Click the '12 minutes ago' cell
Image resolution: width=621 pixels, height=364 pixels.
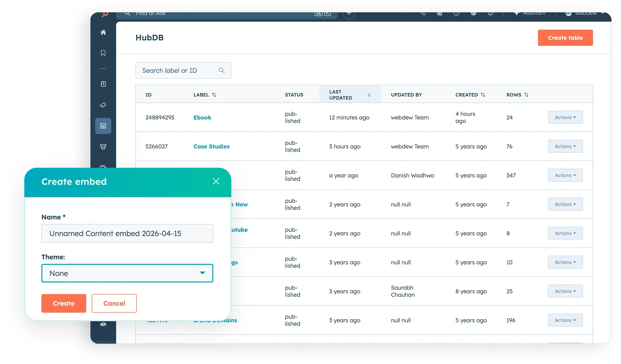pyautogui.click(x=349, y=118)
